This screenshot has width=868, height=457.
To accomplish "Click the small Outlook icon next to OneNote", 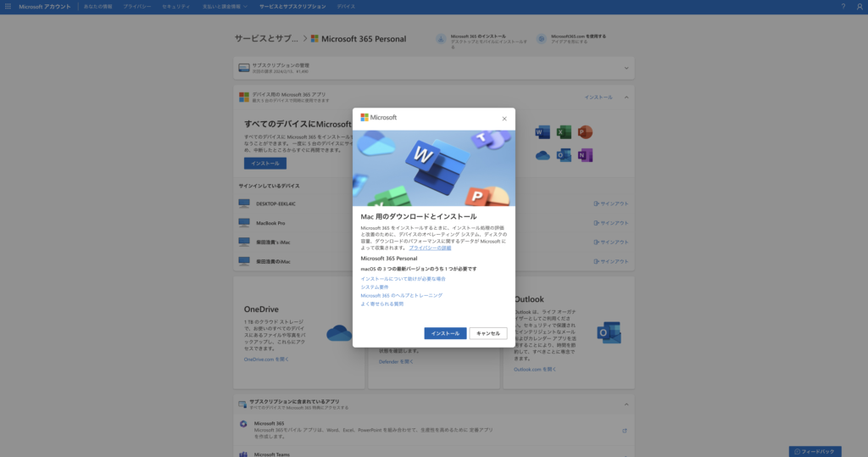I will [x=564, y=155].
